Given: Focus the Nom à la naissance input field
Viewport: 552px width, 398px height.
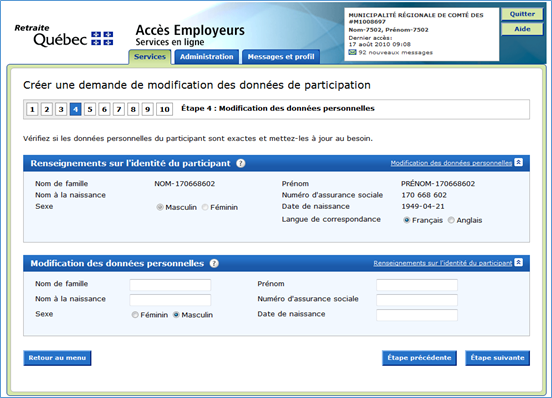Looking at the screenshot, I should [170, 300].
